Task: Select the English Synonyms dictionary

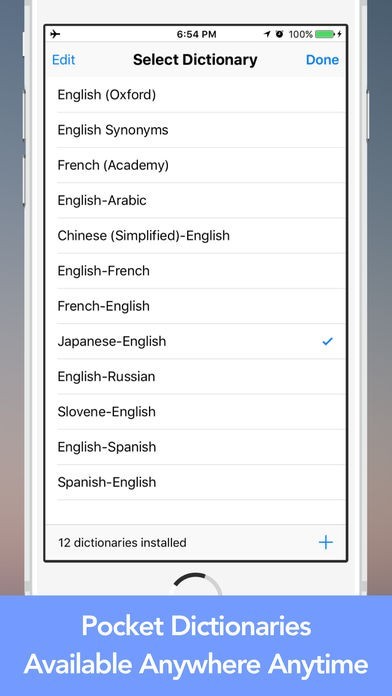Action: [195, 130]
